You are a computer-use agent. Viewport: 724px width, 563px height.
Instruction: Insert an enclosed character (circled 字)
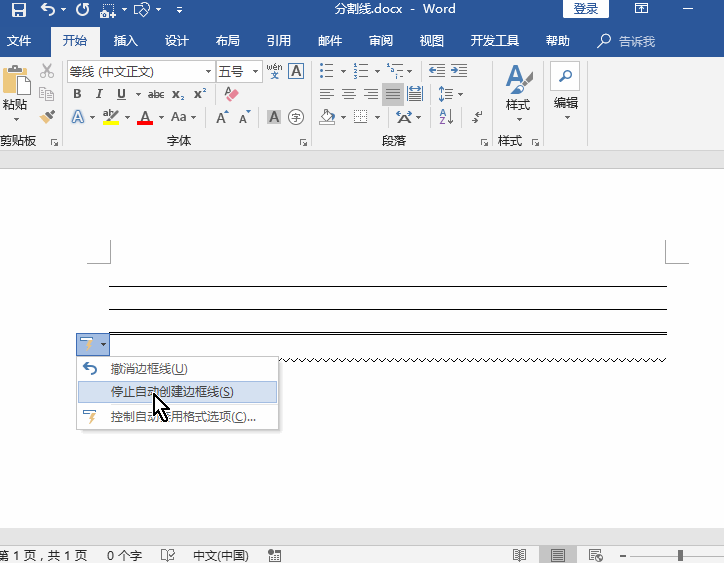coord(296,117)
